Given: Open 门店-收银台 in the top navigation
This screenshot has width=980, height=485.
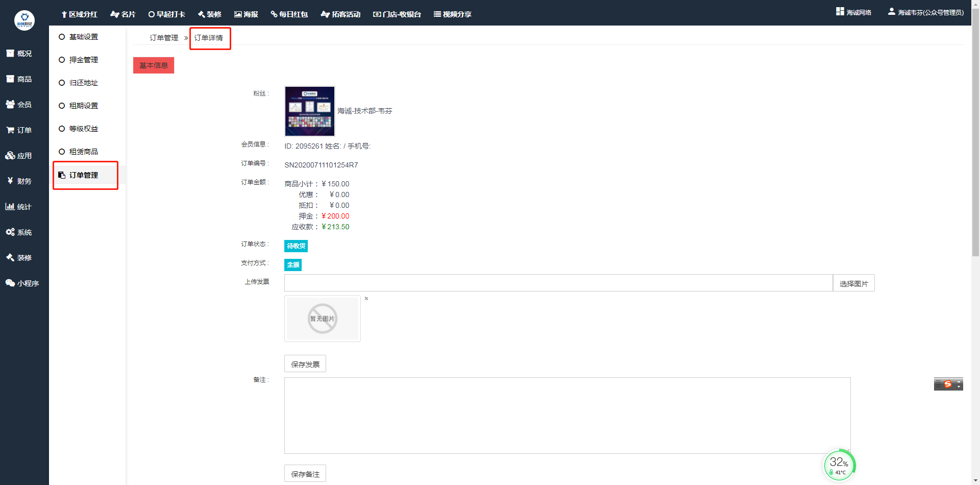Looking at the screenshot, I should pos(397,14).
